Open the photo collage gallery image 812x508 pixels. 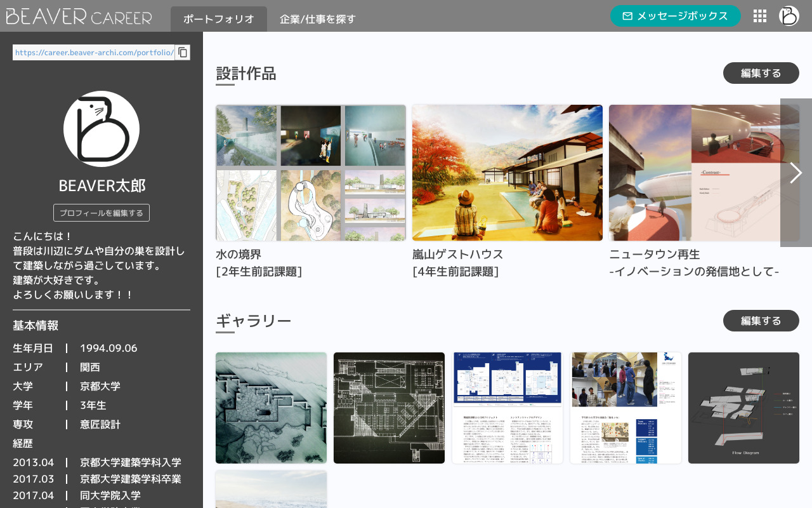click(x=625, y=408)
